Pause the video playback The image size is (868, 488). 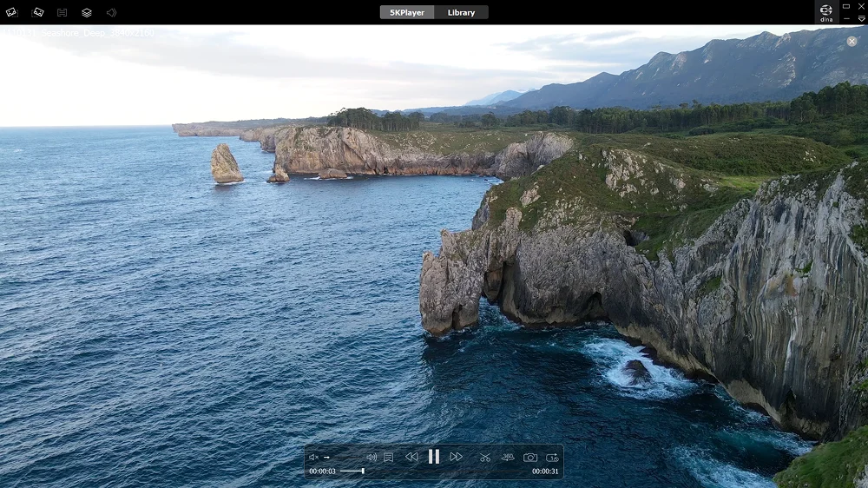pos(433,457)
